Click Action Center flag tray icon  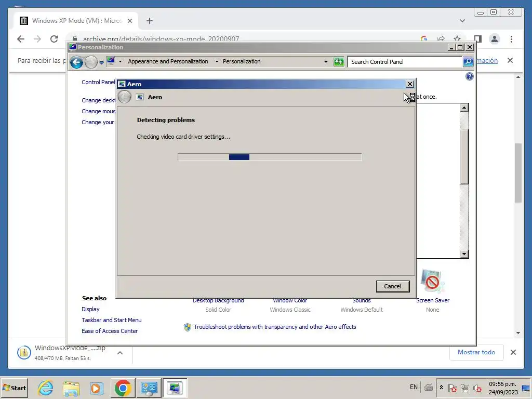[x=452, y=388]
